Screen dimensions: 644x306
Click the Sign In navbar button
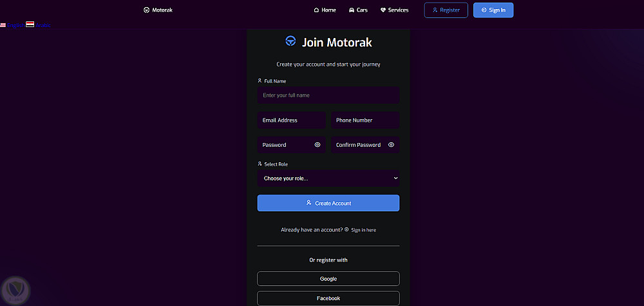(x=493, y=10)
